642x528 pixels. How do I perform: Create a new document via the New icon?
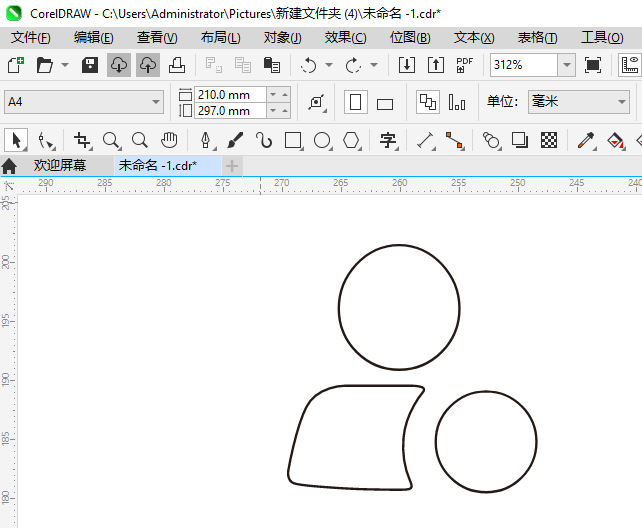pos(16,65)
